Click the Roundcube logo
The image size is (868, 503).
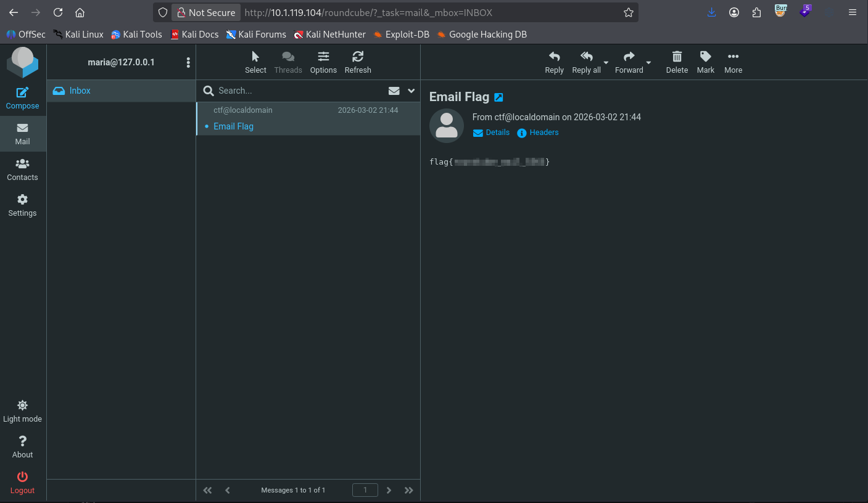22,62
